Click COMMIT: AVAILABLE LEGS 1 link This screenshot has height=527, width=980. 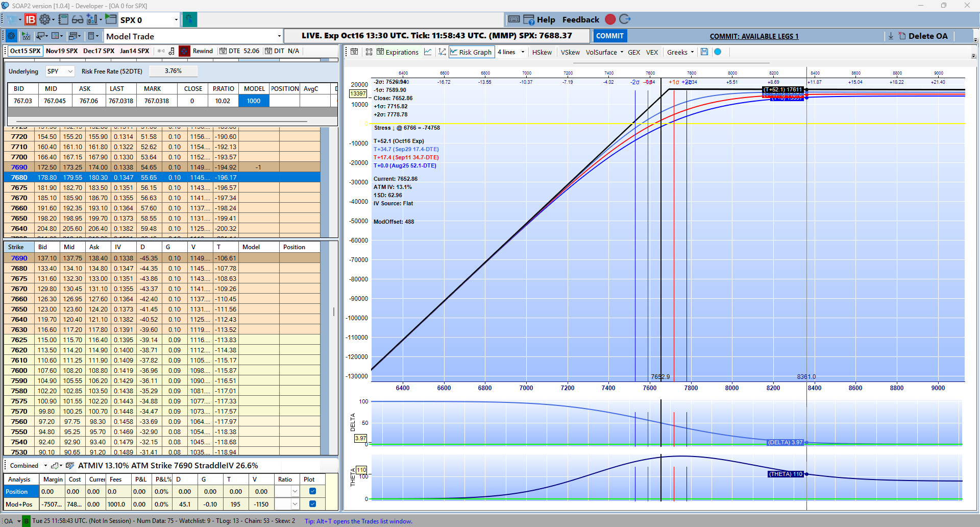click(x=754, y=36)
